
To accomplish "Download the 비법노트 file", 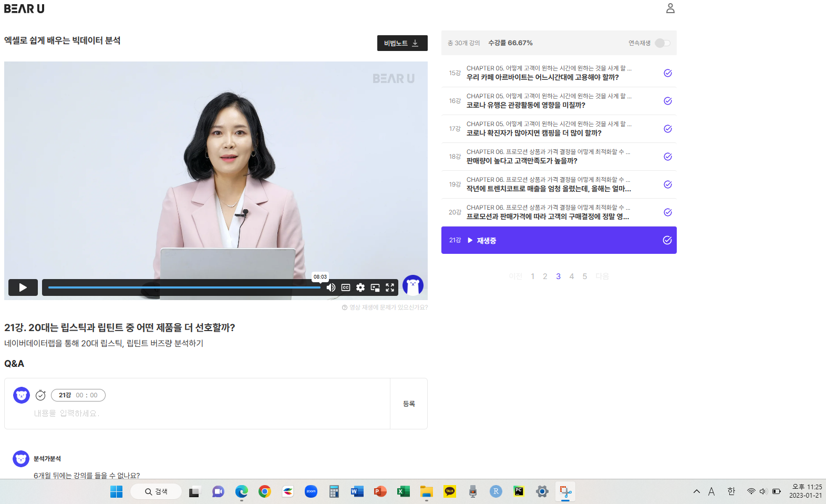I will 402,43.
